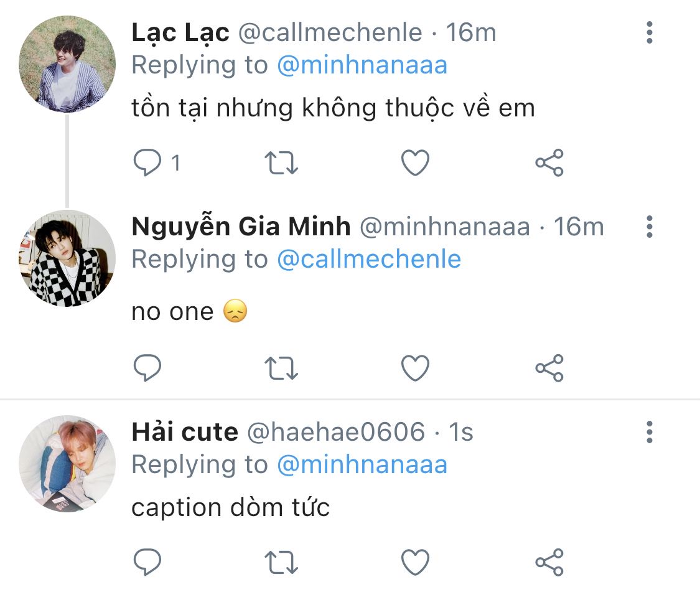Like the tweet by Lạc Lạc
Screen dimensions: 700x592
coord(415,163)
